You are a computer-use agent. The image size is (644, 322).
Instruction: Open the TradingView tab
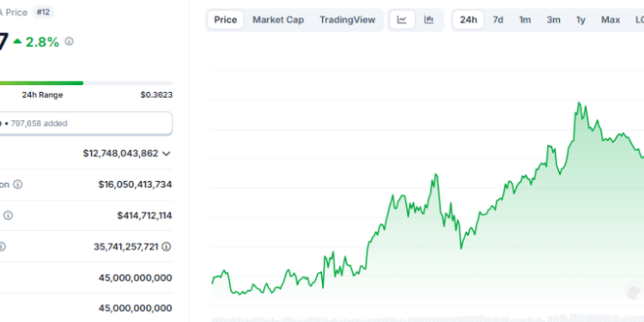coord(348,20)
